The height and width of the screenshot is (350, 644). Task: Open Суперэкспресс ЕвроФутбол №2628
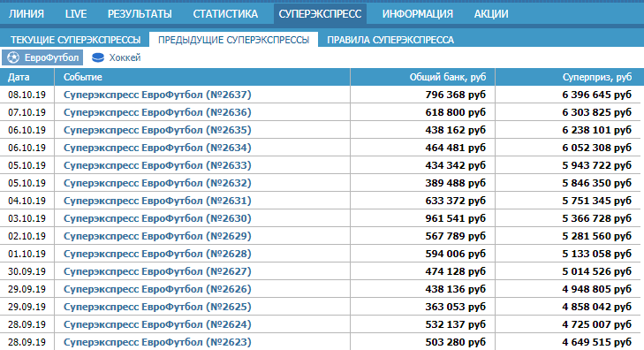tap(157, 254)
